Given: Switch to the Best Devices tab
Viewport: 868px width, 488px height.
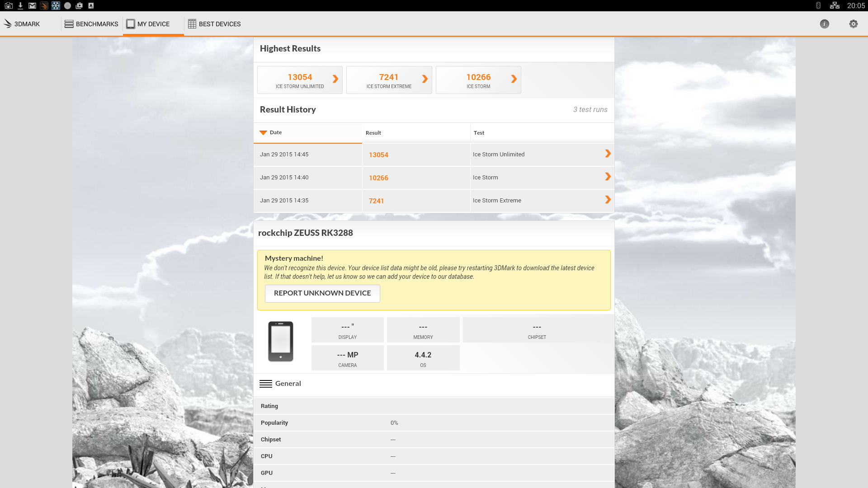Looking at the screenshot, I should [x=214, y=24].
